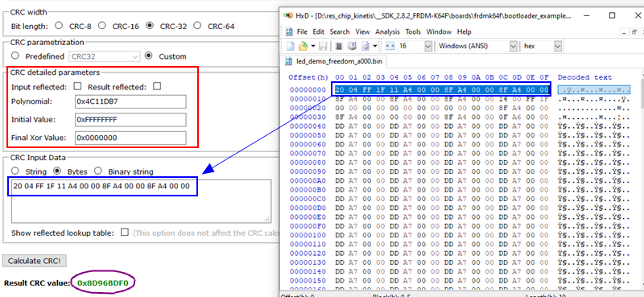This screenshot has width=644, height=297.
Task: Click the Decoded text column header
Action: [585, 77]
